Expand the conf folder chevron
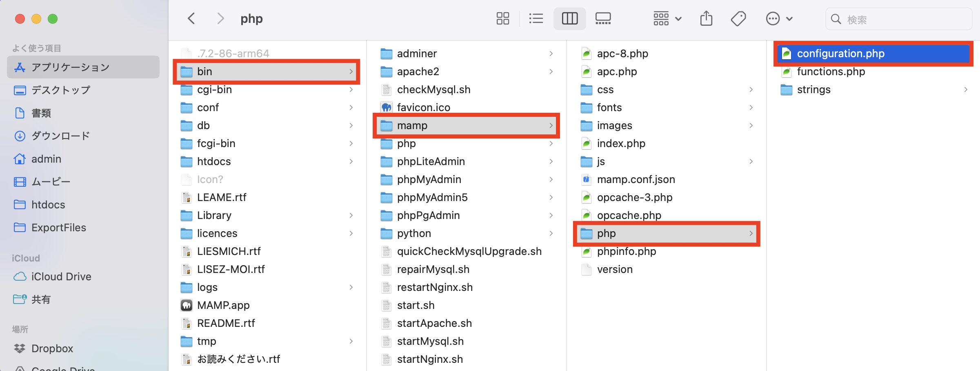This screenshot has width=980, height=371. pyautogui.click(x=351, y=107)
